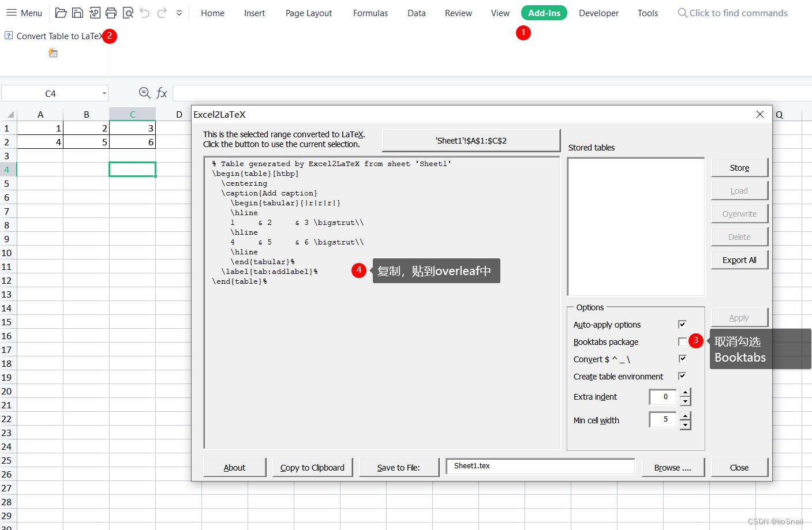The height and width of the screenshot is (530, 812).
Task: Select column A header
Action: pos(40,114)
